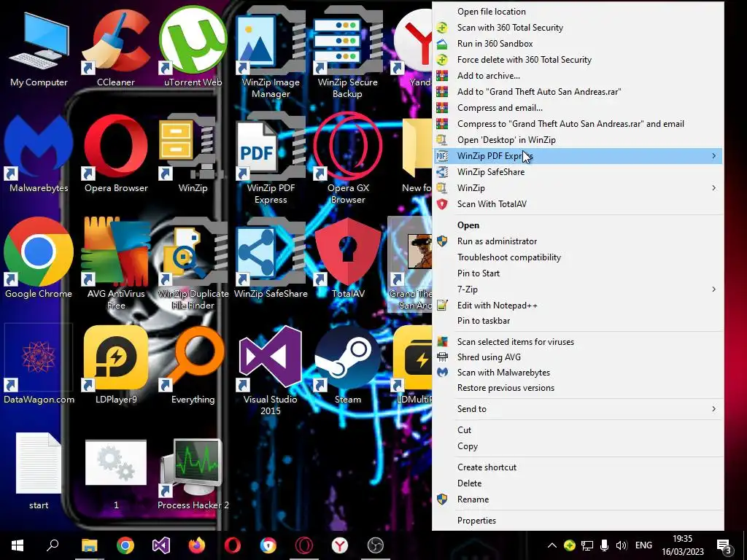
Task: Choose Pin to Start
Action: pyautogui.click(x=578, y=273)
